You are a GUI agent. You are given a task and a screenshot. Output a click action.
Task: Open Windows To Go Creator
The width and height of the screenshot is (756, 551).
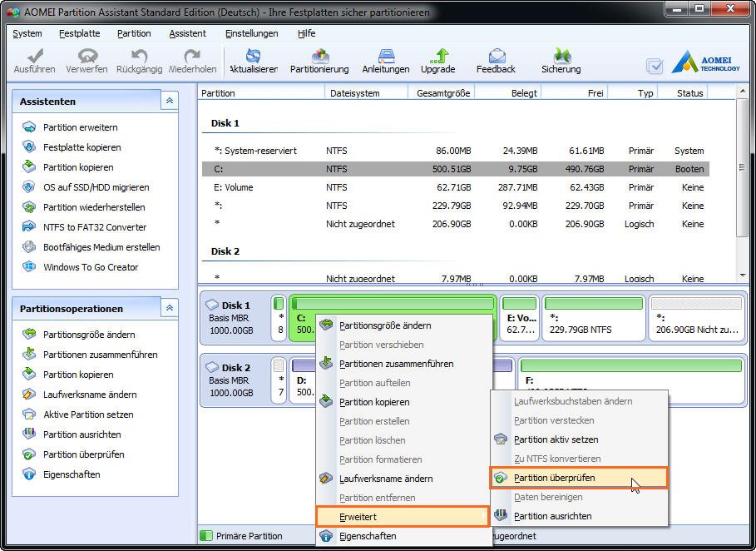coord(91,267)
